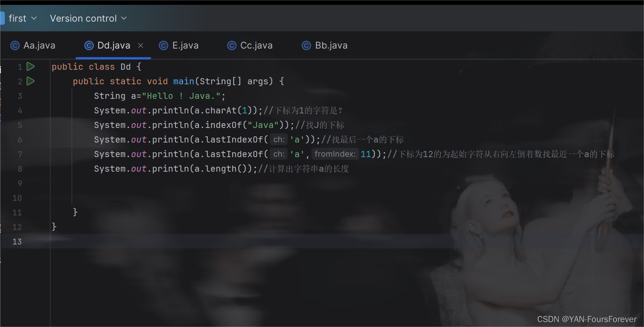
Task: Click the 'ch:' parameter hint on line 6
Action: (x=278, y=139)
